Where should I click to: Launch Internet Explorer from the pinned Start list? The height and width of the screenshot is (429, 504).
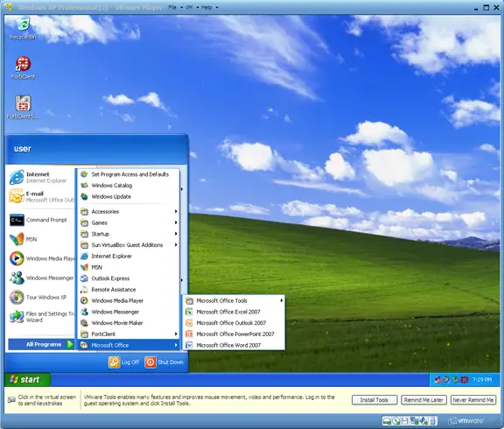pos(41,177)
